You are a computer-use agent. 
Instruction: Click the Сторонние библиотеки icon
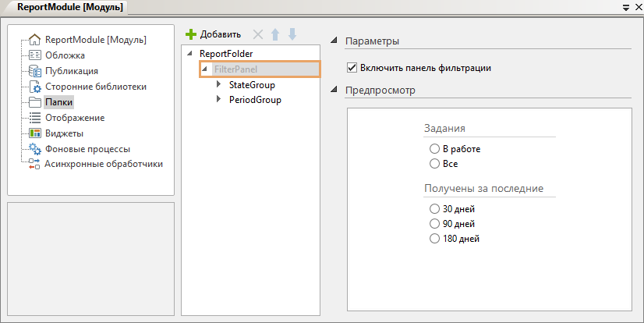34,87
